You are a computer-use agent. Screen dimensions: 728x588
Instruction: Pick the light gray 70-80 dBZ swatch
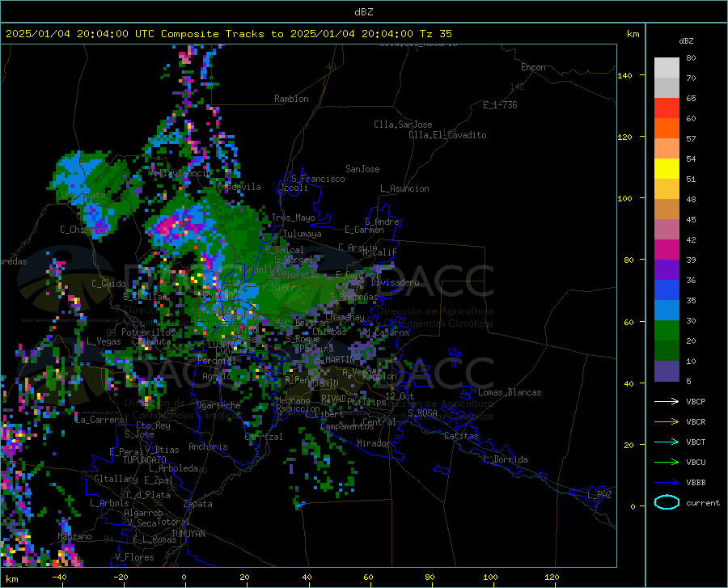click(x=667, y=68)
